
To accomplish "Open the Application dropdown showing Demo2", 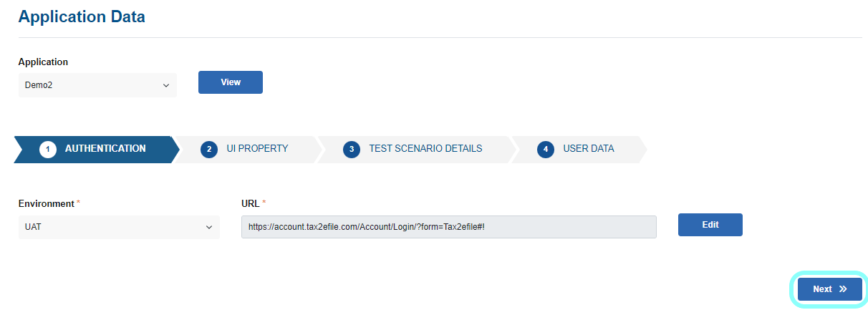I will coord(97,85).
